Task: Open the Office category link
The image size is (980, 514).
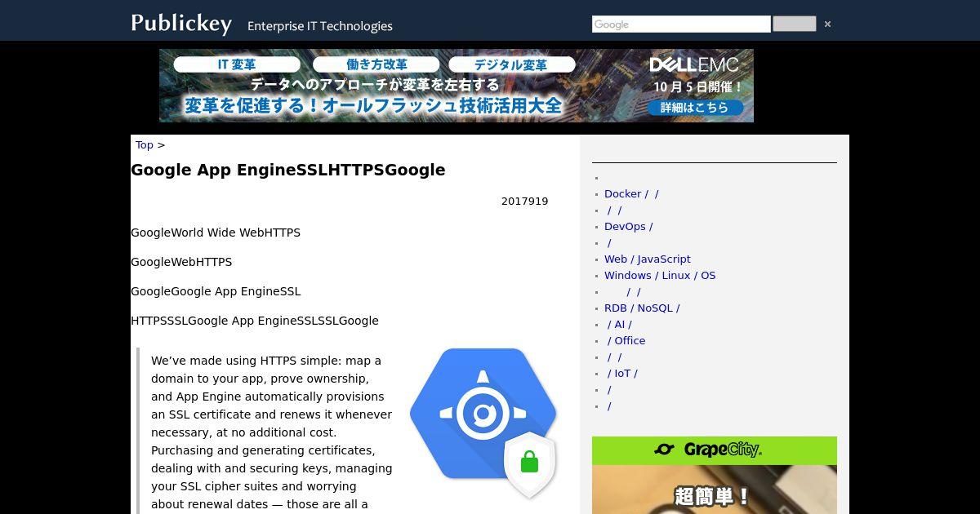Action: coord(626,340)
